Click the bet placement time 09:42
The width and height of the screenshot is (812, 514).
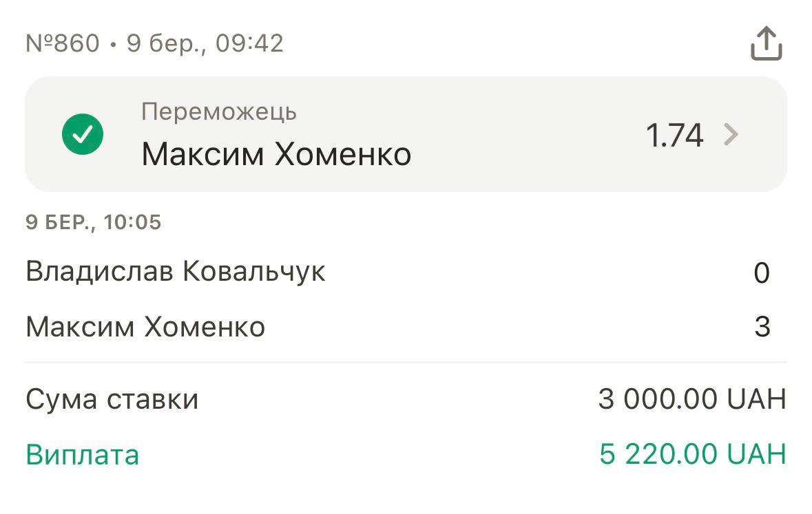pos(249,44)
